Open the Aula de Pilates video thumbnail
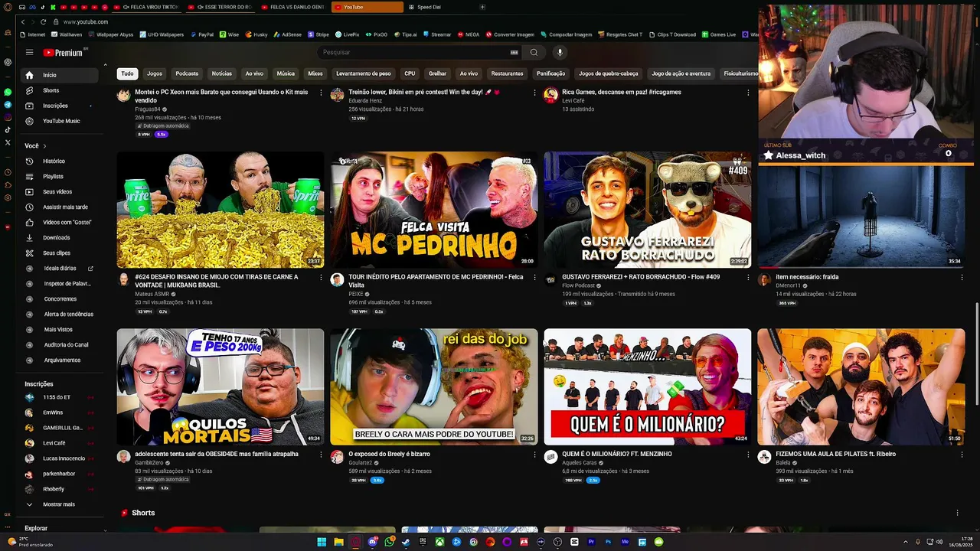Image resolution: width=980 pixels, height=551 pixels. (861, 386)
